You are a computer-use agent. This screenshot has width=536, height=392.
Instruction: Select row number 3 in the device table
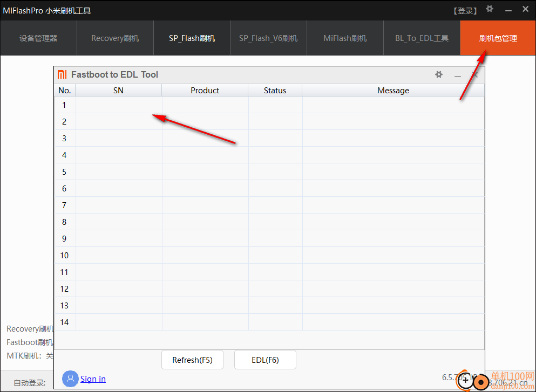pyautogui.click(x=269, y=138)
